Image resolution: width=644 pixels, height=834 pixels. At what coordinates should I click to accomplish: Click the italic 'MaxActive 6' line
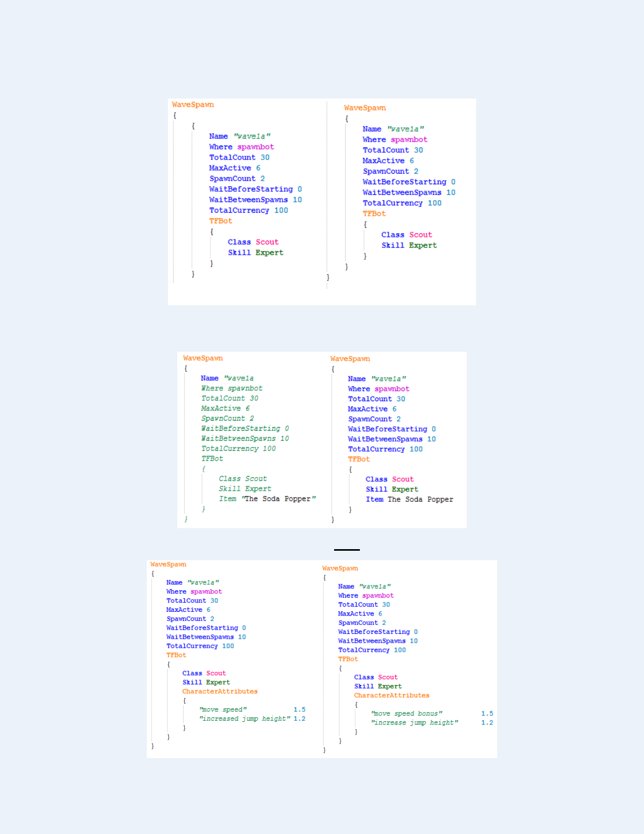226,408
